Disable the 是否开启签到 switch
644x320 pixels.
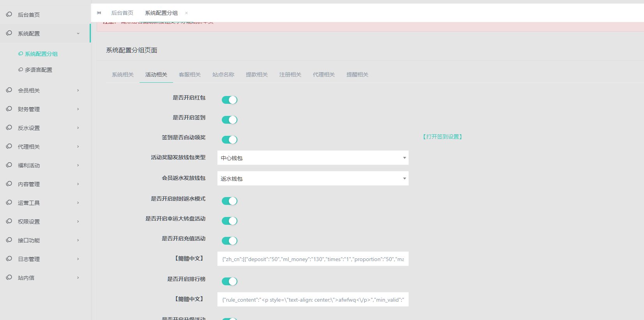click(x=229, y=120)
